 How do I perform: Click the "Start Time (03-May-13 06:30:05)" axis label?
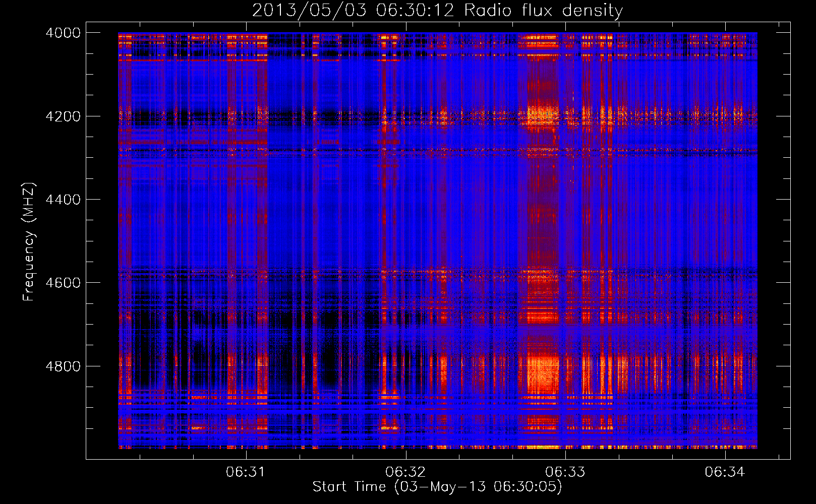(437, 487)
